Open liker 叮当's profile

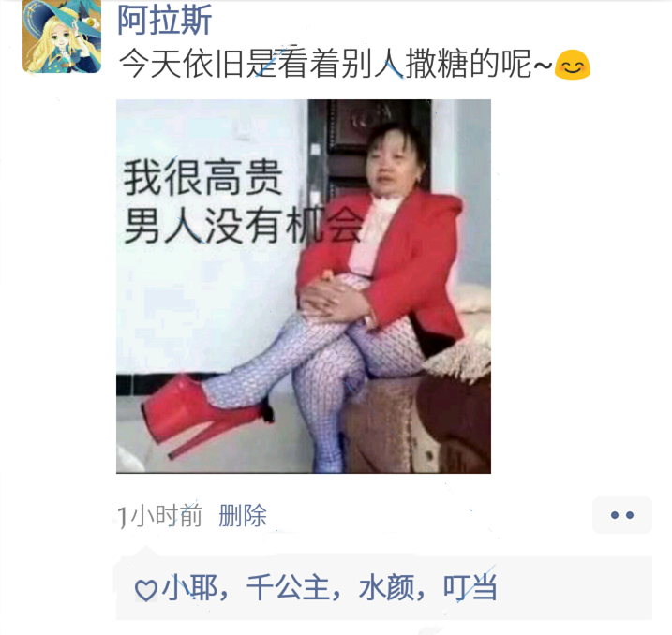pyautogui.click(x=470, y=587)
